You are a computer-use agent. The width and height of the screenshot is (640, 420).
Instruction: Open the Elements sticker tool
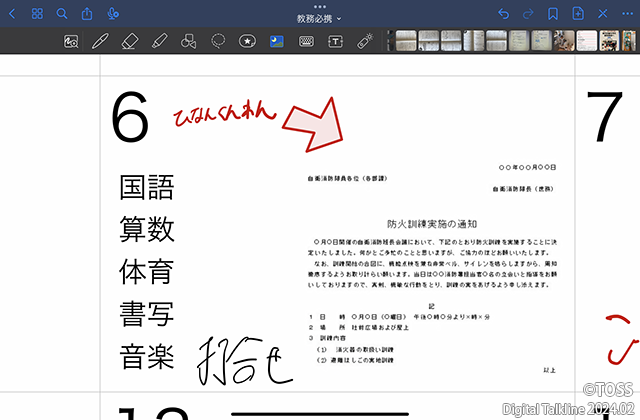tap(247, 42)
